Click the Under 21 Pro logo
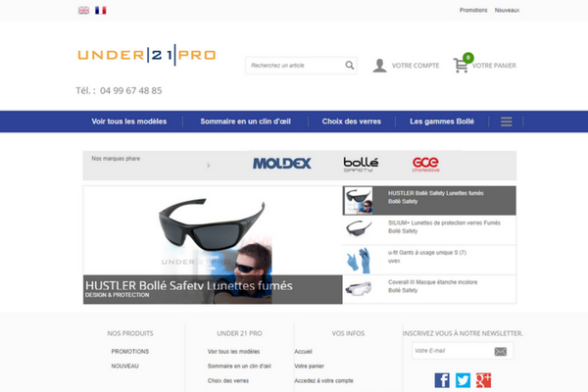The width and height of the screenshot is (588, 392). 147,55
